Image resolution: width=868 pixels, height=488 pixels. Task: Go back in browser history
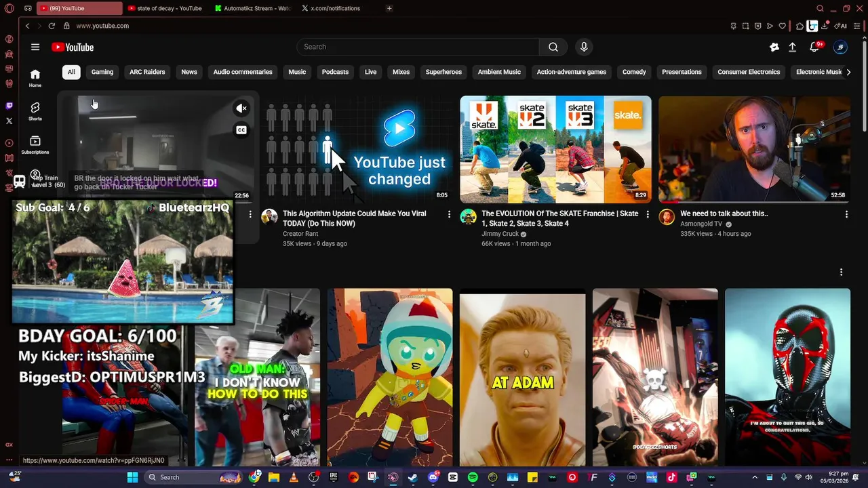pos(27,26)
